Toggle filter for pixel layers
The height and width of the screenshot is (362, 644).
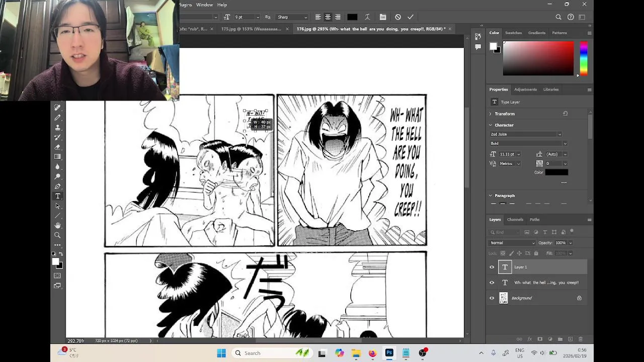(x=527, y=232)
